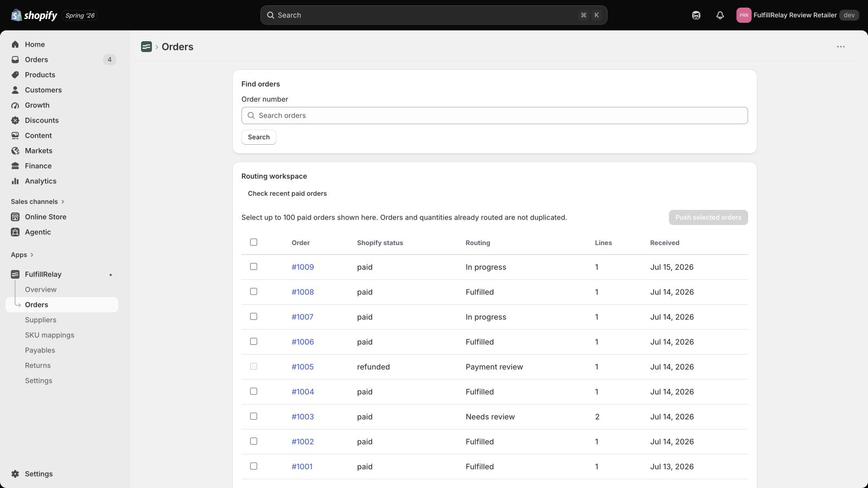Expand the Sales channels section
868x488 pixels.
coord(37,202)
